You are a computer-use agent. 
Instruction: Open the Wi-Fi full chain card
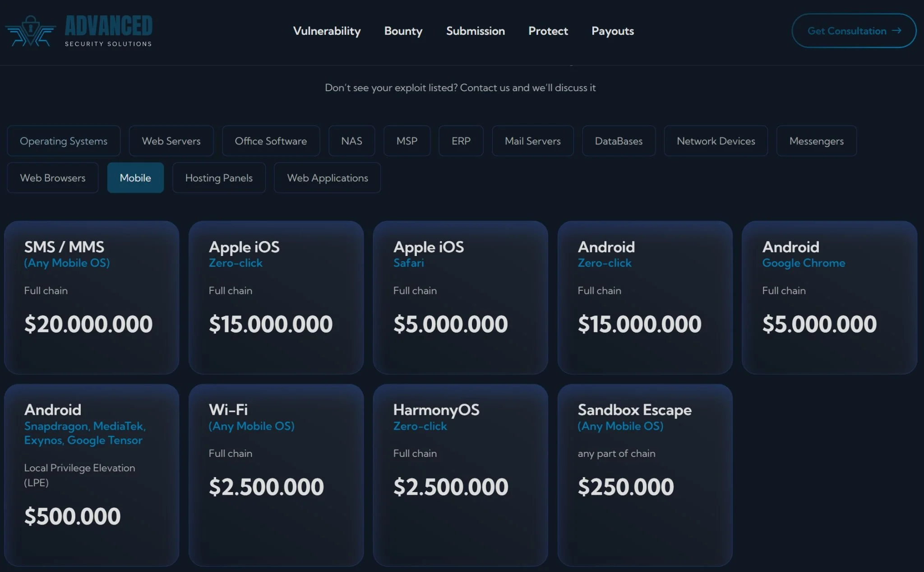click(276, 475)
